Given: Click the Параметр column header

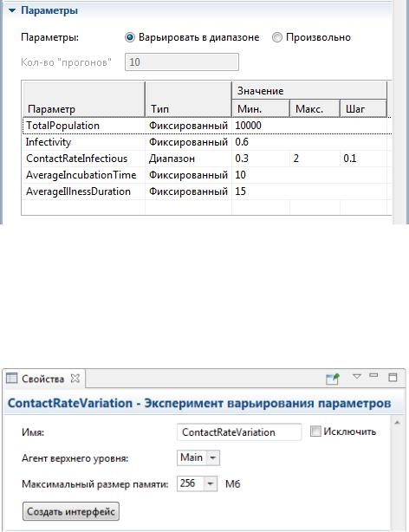Looking at the screenshot, I should pyautogui.click(x=83, y=99).
